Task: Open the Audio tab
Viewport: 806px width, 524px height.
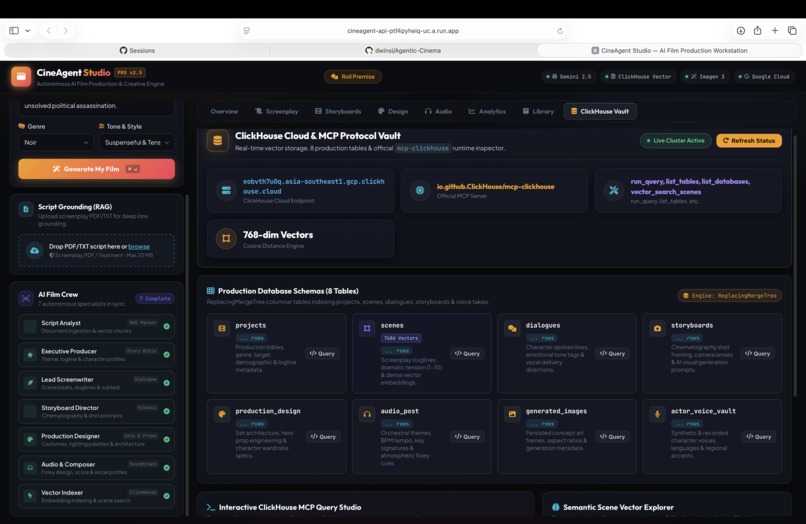Action: [438, 112]
